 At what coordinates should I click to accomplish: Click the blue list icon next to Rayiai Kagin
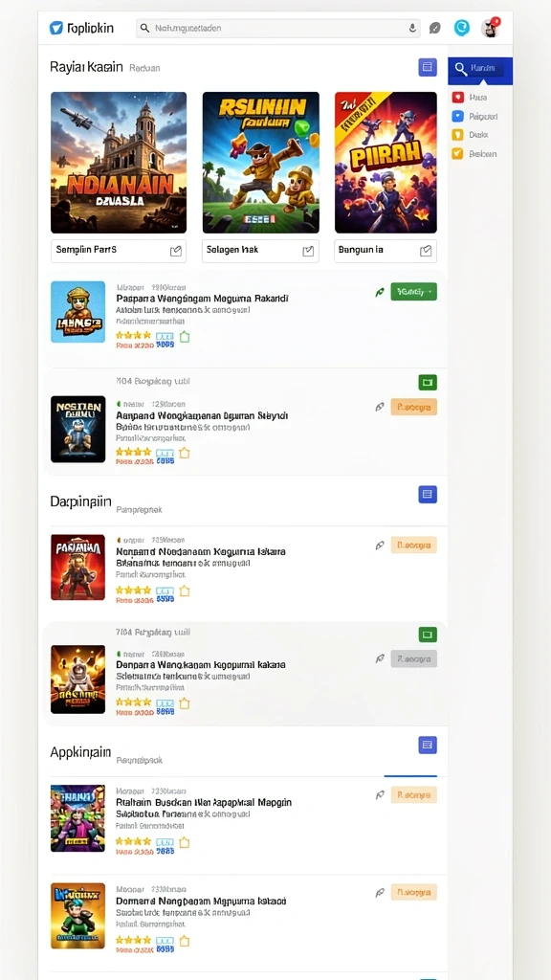tap(428, 68)
